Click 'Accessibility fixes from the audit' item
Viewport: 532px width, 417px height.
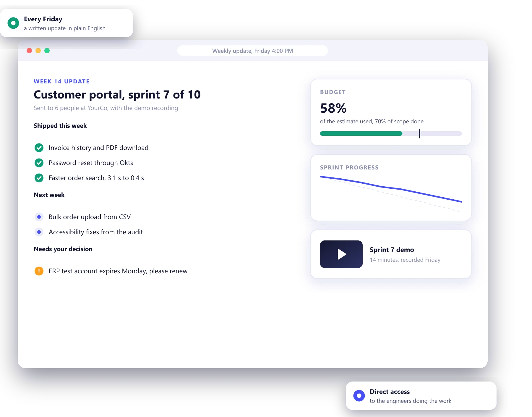96,232
